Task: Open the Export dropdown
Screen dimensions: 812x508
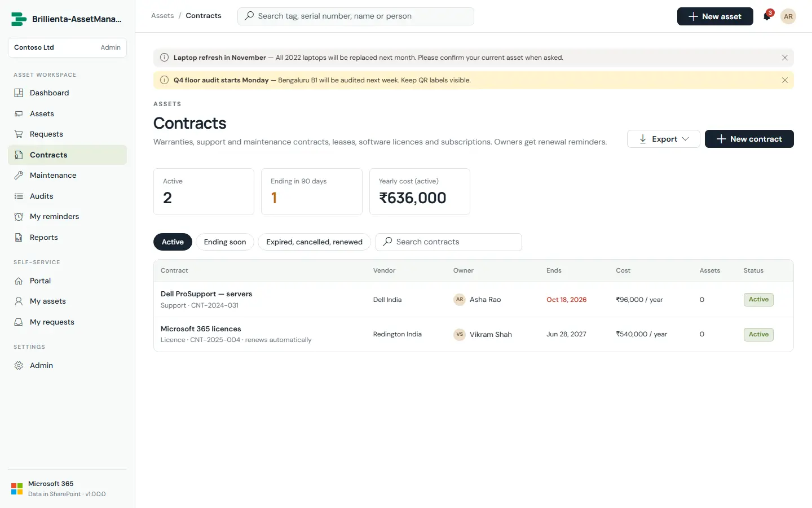Action: (x=664, y=139)
